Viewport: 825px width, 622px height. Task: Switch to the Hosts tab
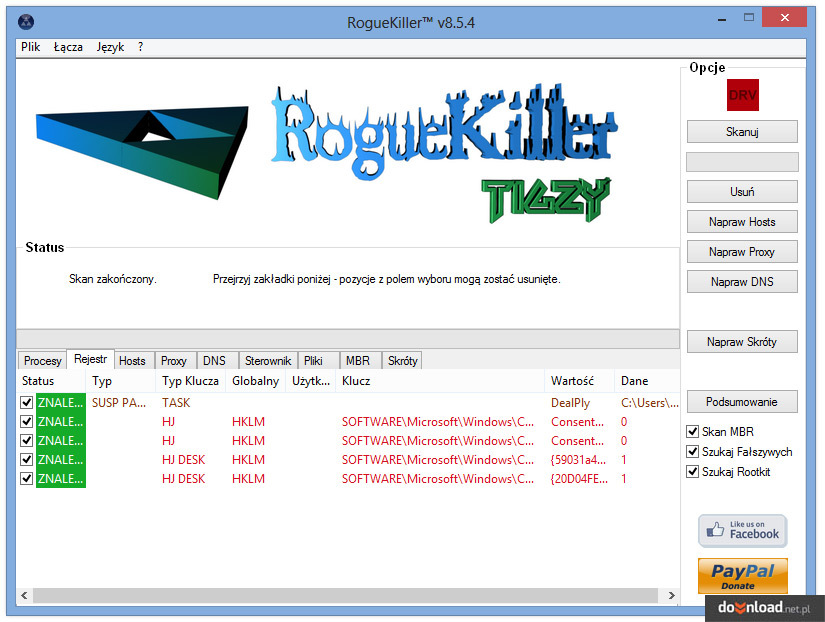click(x=132, y=360)
